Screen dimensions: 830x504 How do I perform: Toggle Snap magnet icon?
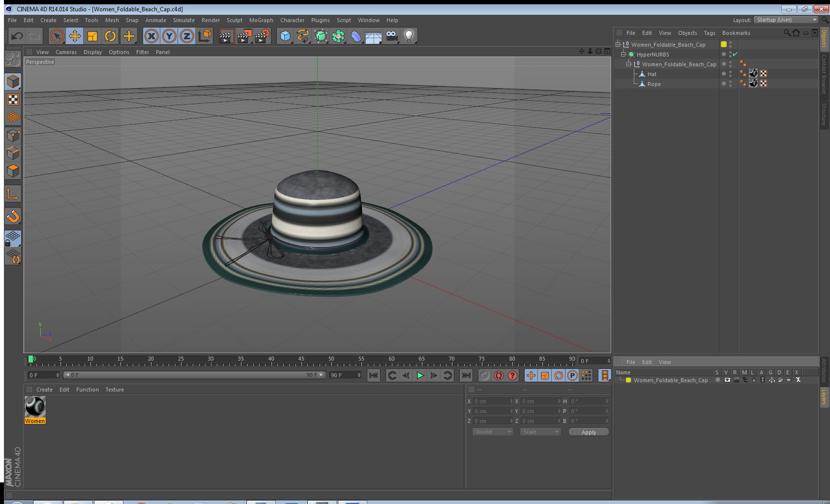tap(13, 216)
